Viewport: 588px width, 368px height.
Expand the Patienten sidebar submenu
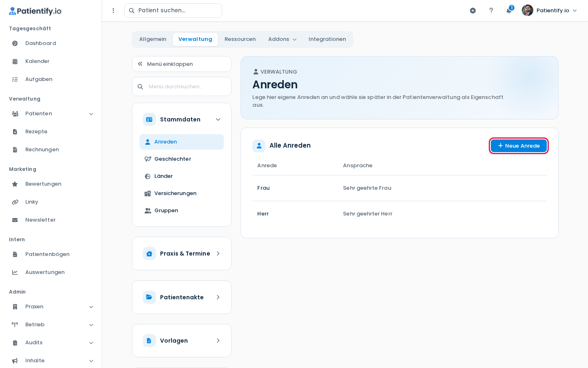(x=91, y=114)
